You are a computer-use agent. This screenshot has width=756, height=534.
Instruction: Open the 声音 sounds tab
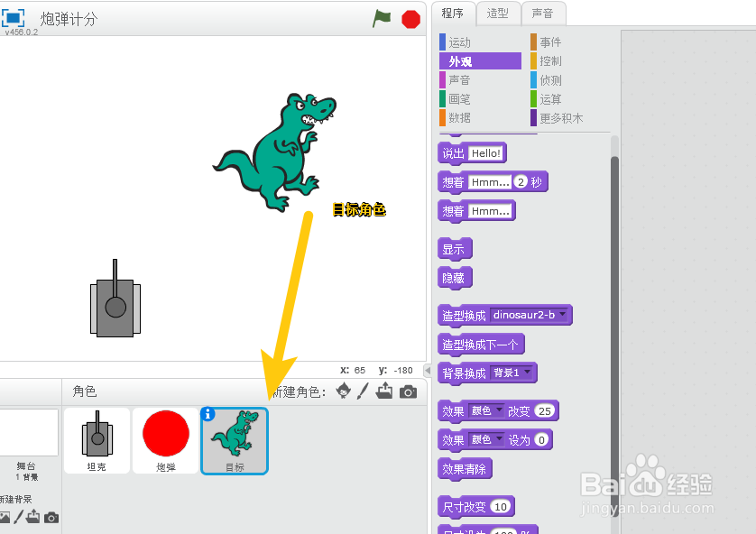coord(542,13)
